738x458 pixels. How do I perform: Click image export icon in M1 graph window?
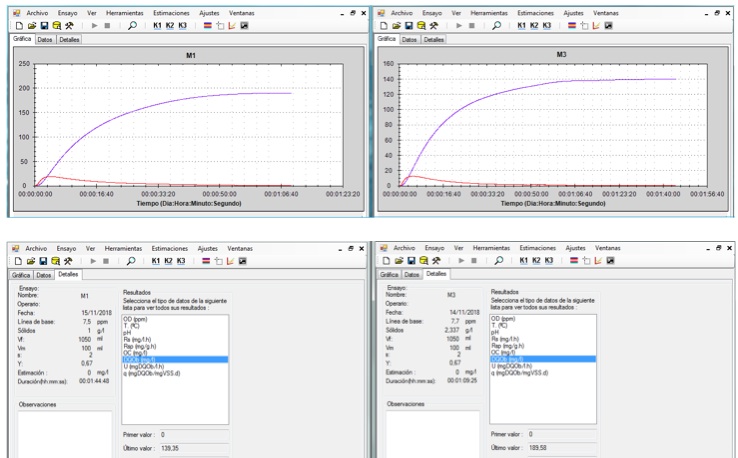[244, 25]
